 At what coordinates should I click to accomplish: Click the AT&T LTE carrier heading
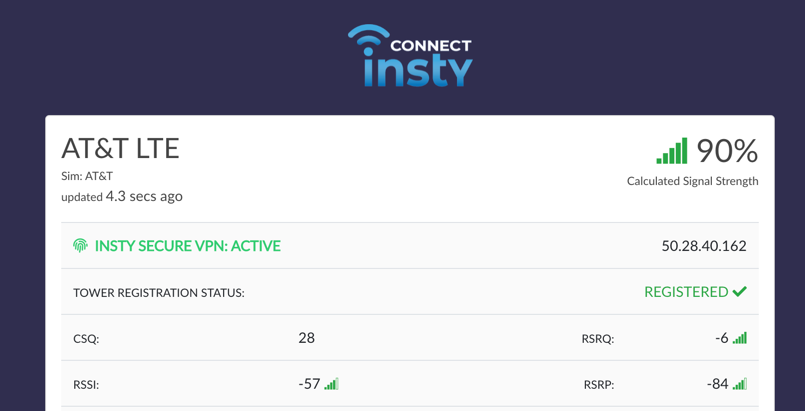pos(120,148)
